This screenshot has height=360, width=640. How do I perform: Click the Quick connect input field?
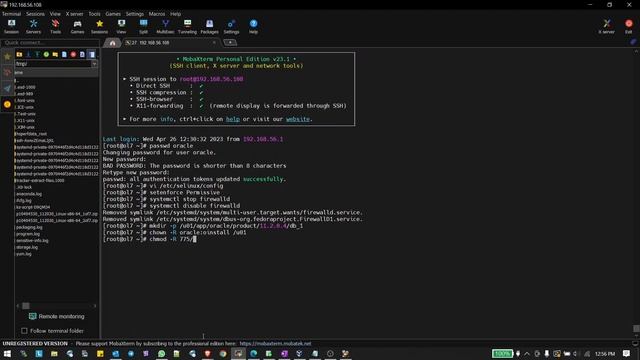50,42
